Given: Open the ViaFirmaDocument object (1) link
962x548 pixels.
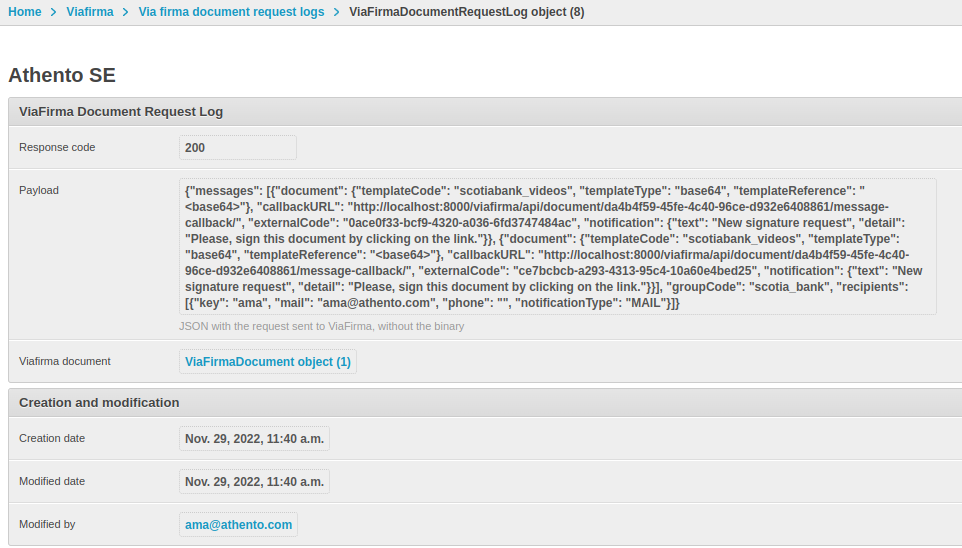Looking at the screenshot, I should (x=268, y=362).
